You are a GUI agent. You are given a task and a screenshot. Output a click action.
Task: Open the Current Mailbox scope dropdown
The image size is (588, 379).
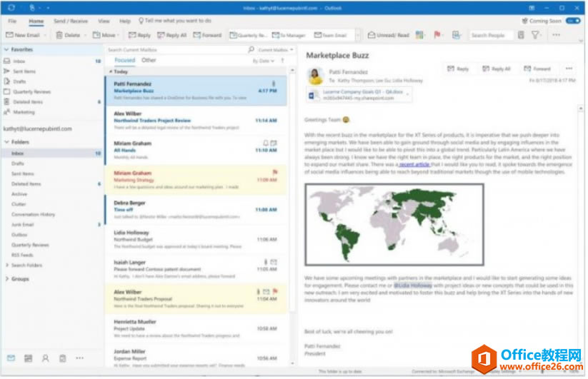(x=276, y=49)
